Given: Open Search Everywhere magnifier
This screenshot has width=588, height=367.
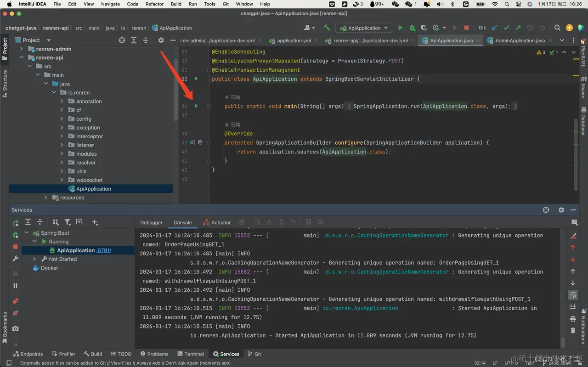Looking at the screenshot, I should tap(557, 28).
